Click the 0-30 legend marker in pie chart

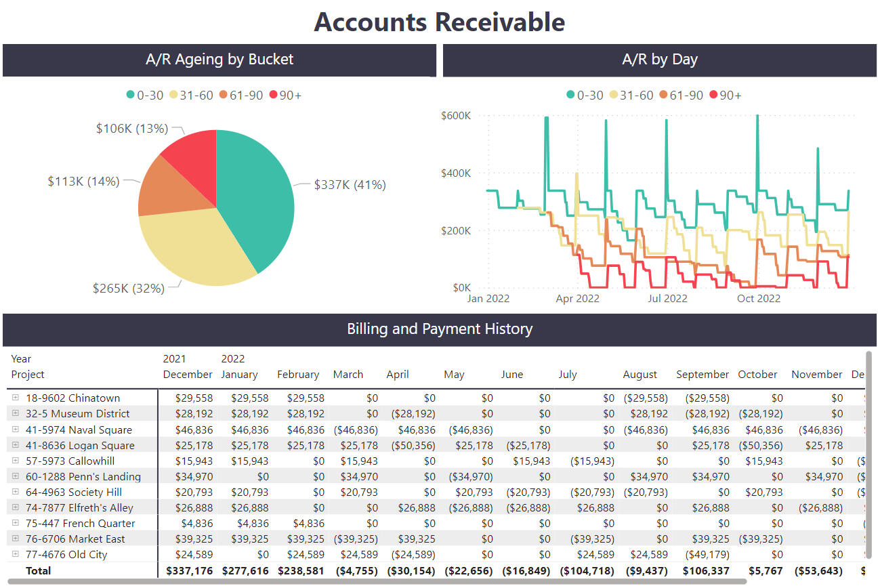(131, 96)
